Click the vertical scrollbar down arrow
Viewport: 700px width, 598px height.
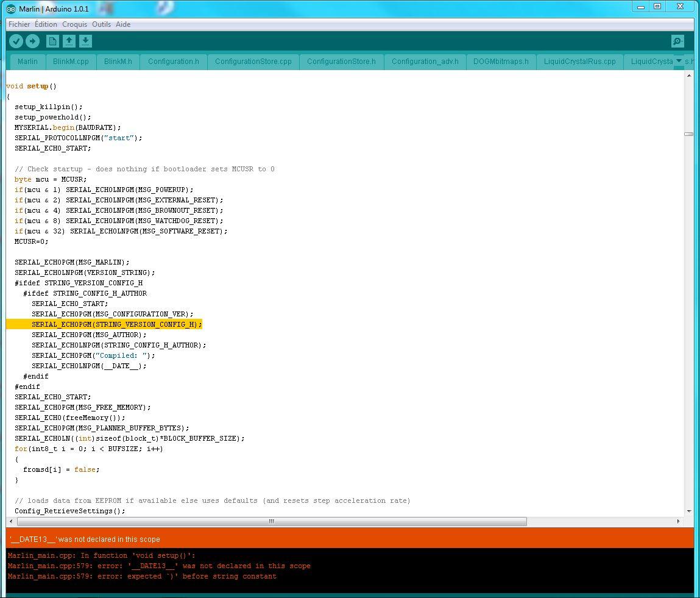click(x=689, y=511)
